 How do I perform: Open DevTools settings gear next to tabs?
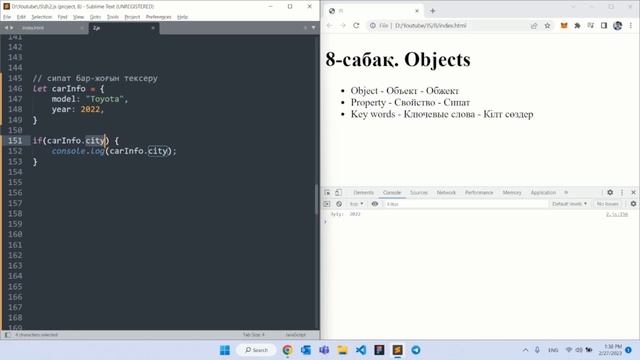(x=610, y=192)
